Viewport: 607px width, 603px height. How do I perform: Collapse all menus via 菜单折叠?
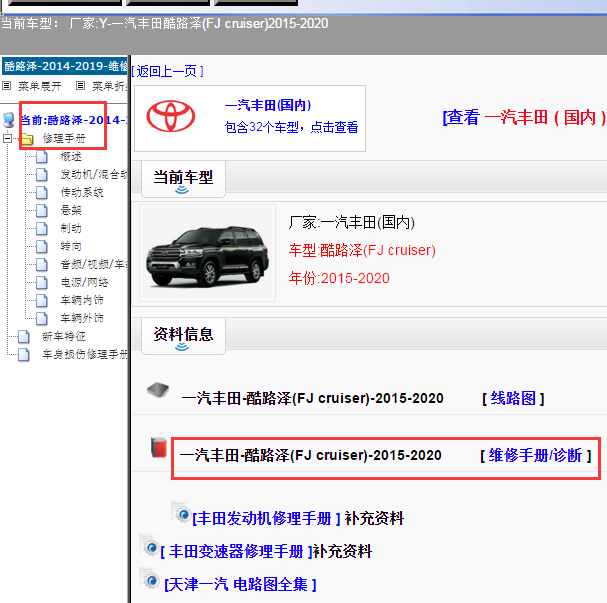(110, 86)
